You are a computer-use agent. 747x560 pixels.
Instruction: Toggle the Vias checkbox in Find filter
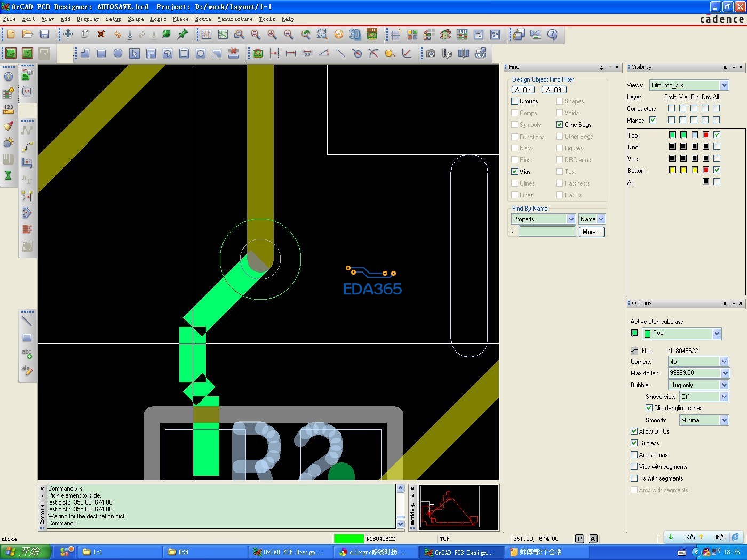[515, 172]
